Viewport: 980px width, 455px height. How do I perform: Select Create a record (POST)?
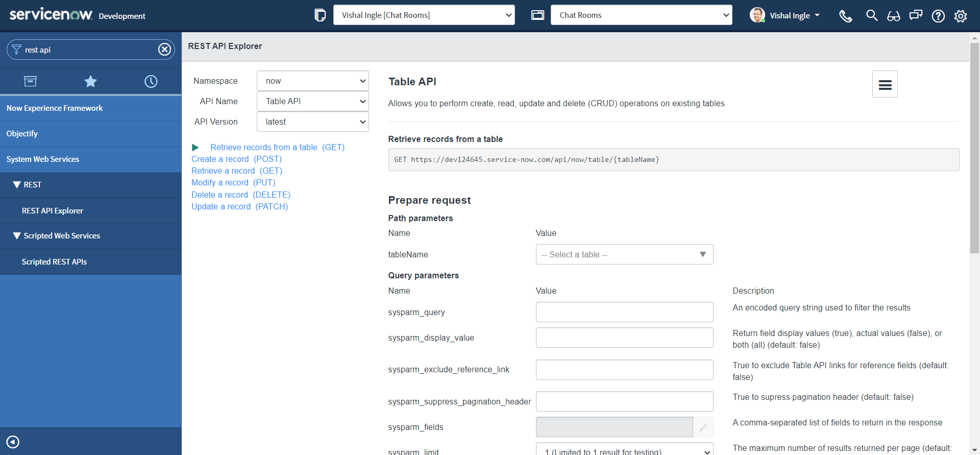point(236,159)
